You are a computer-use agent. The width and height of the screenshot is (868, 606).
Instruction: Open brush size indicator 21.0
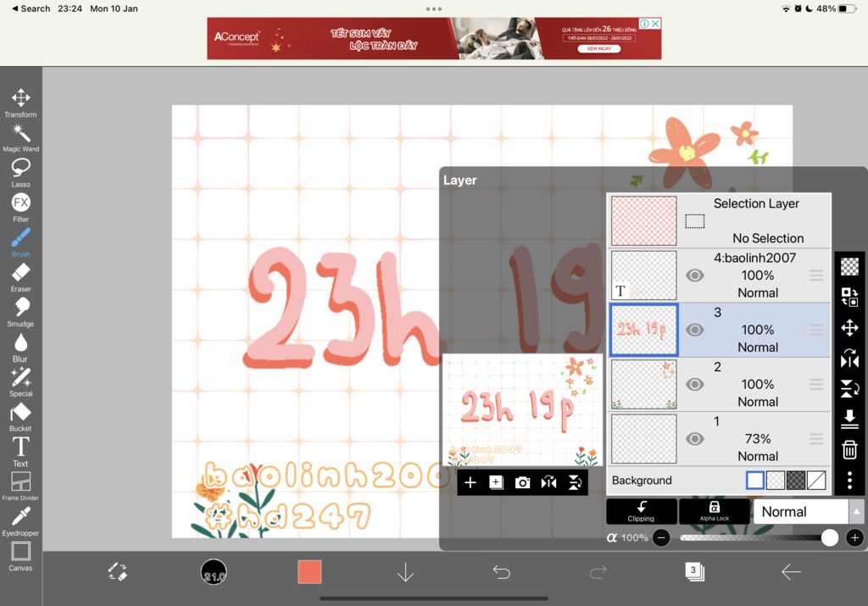pos(214,572)
